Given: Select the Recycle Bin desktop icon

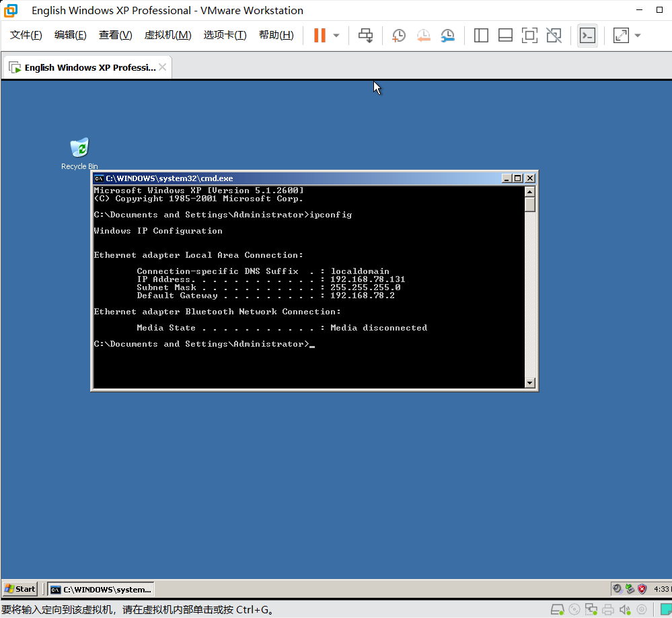Looking at the screenshot, I should [80, 154].
